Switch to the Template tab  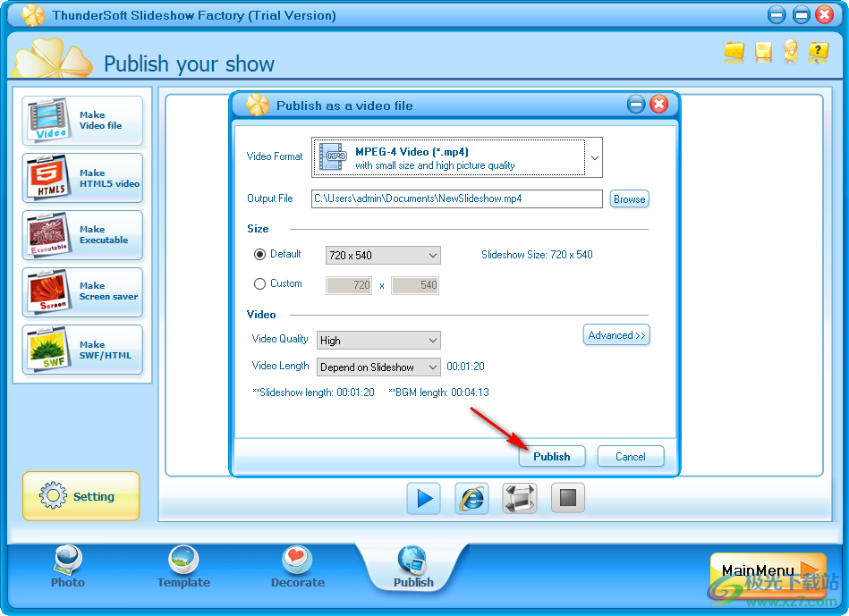tap(183, 567)
